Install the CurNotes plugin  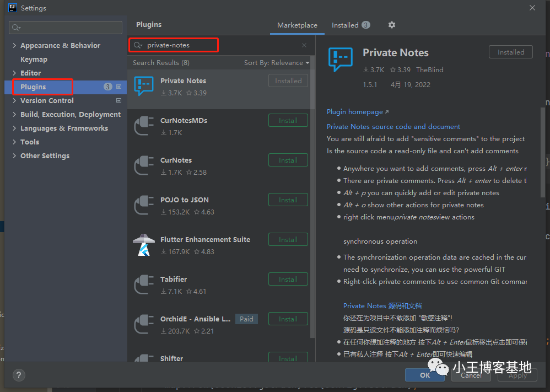[288, 160]
